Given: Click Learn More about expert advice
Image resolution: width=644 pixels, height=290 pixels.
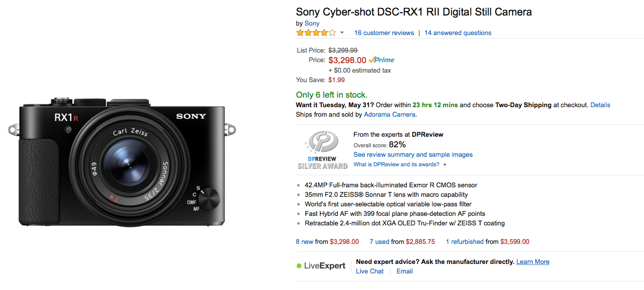Looking at the screenshot, I should click(533, 262).
